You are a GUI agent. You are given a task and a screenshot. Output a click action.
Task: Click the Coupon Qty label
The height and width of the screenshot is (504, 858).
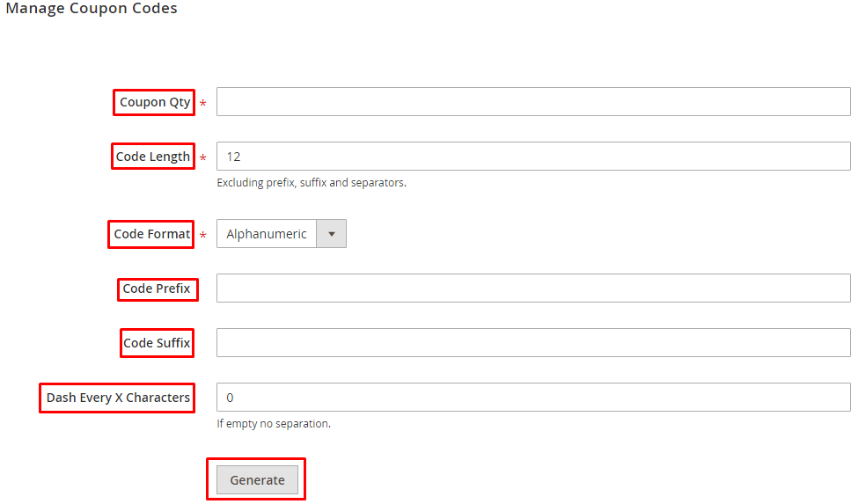(x=155, y=102)
